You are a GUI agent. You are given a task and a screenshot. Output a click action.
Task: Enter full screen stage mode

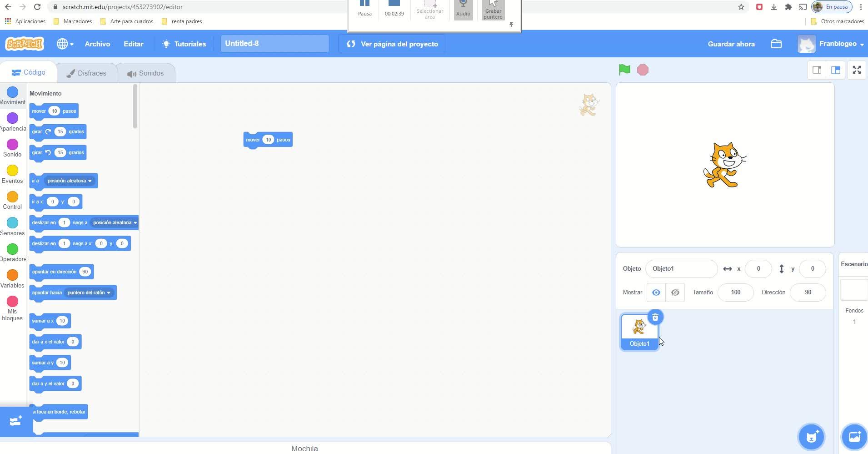(x=857, y=70)
